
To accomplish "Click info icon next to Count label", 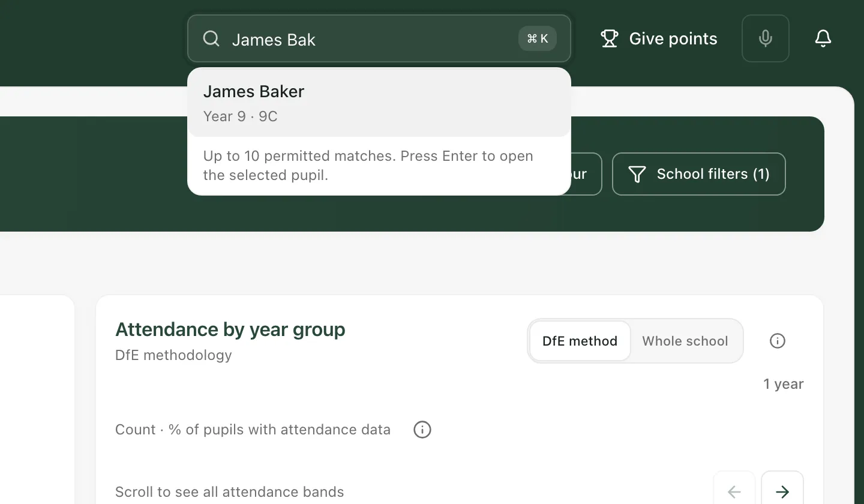I will tap(422, 430).
